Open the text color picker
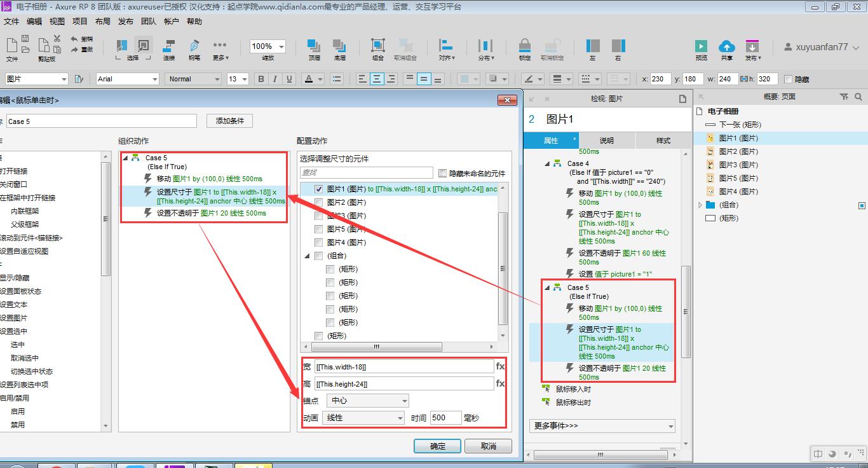 pyautogui.click(x=313, y=79)
